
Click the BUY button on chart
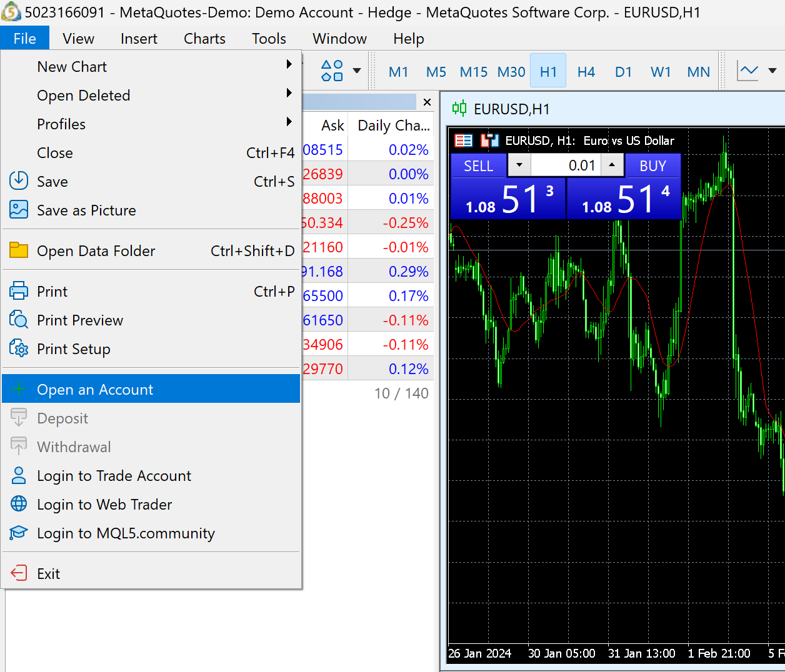(652, 166)
